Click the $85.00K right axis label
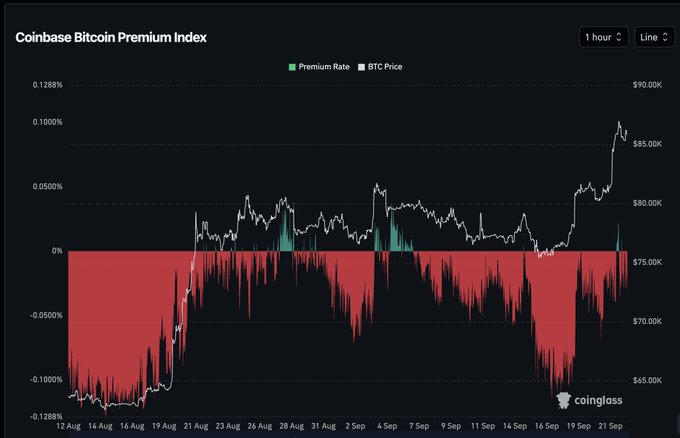680x438 pixels. pos(647,144)
